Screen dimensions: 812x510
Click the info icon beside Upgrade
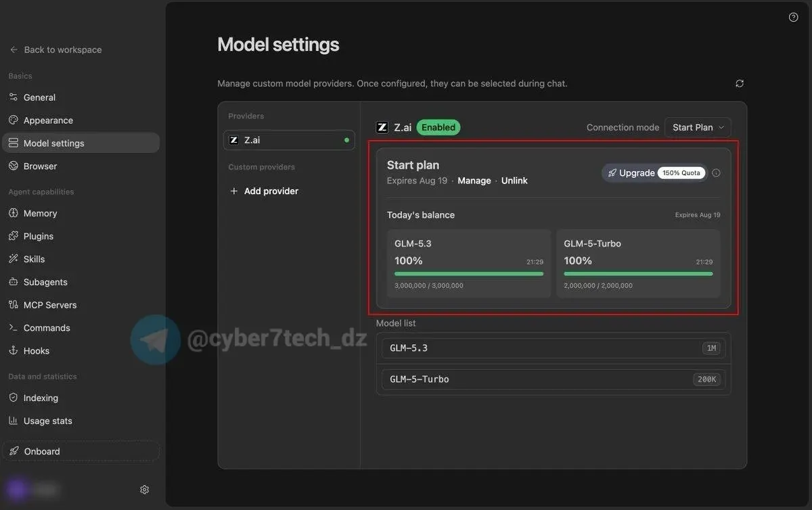tap(717, 173)
